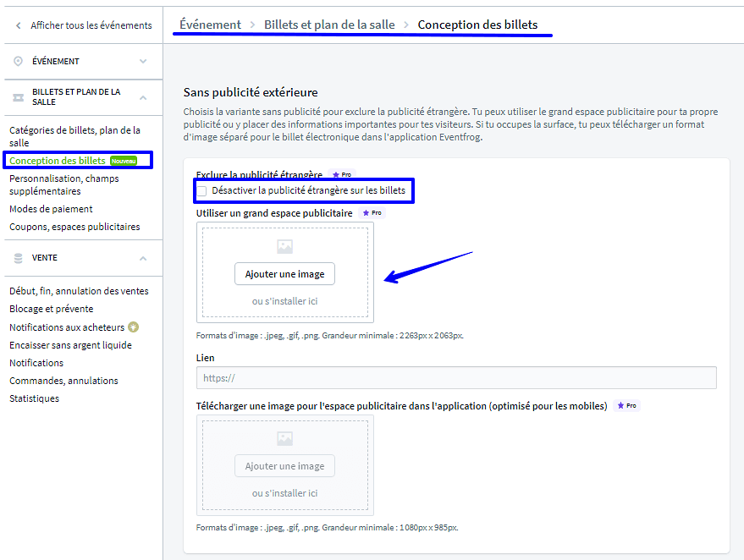744x560 pixels.
Task: Click the Événement breadcrumb link
Action: pos(210,25)
